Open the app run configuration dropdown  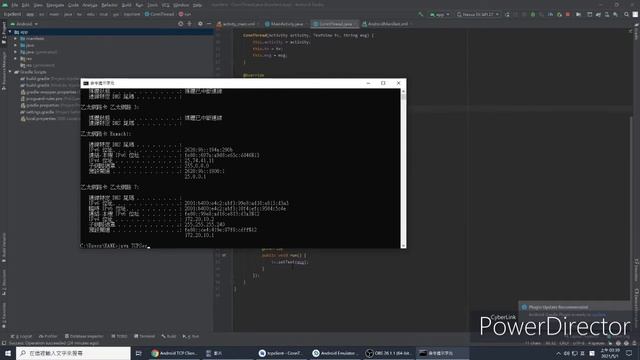439,14
